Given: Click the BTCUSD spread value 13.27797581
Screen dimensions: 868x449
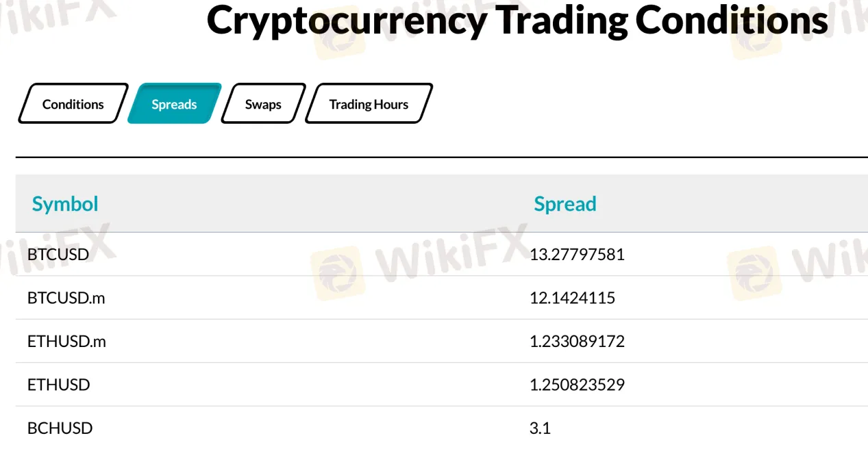Looking at the screenshot, I should click(577, 255).
